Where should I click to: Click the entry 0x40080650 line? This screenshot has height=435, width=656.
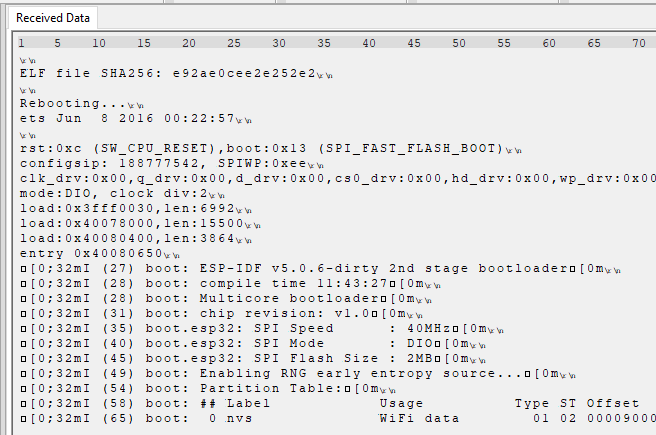tap(100, 253)
